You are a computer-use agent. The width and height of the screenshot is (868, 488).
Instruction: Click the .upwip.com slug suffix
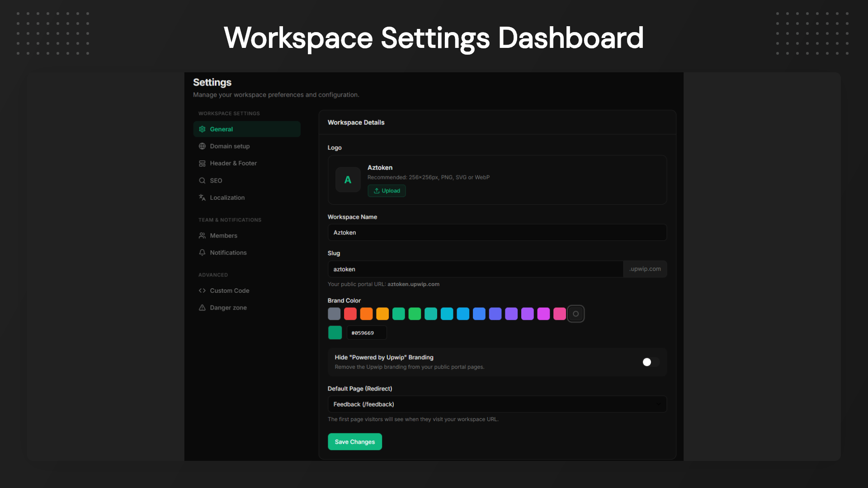[x=645, y=269]
